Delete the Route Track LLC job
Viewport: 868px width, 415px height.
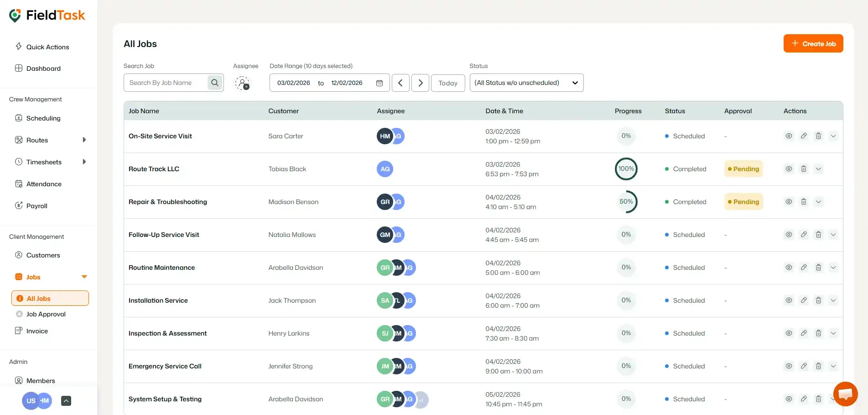tap(804, 169)
